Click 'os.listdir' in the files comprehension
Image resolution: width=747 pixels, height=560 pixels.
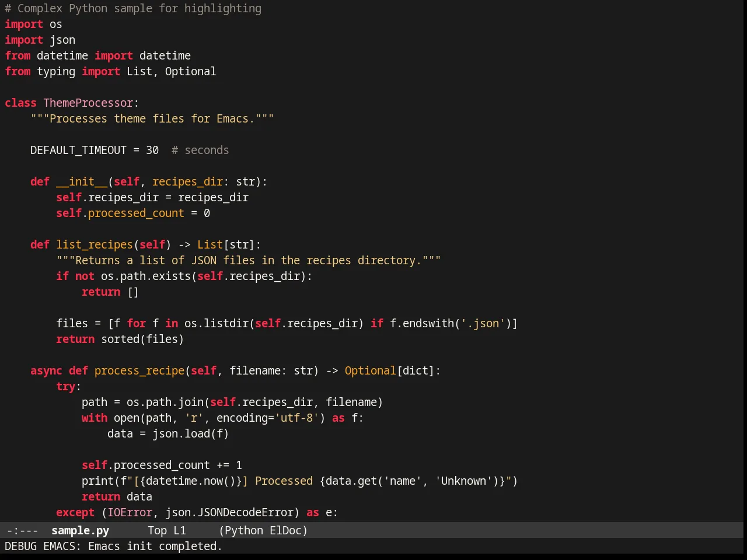[217, 323]
